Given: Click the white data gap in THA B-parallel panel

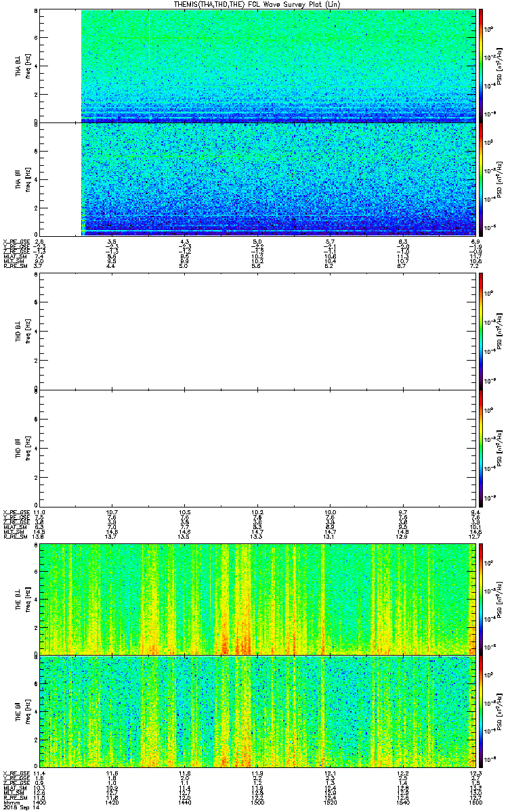Looking at the screenshot, I should (x=60, y=179).
